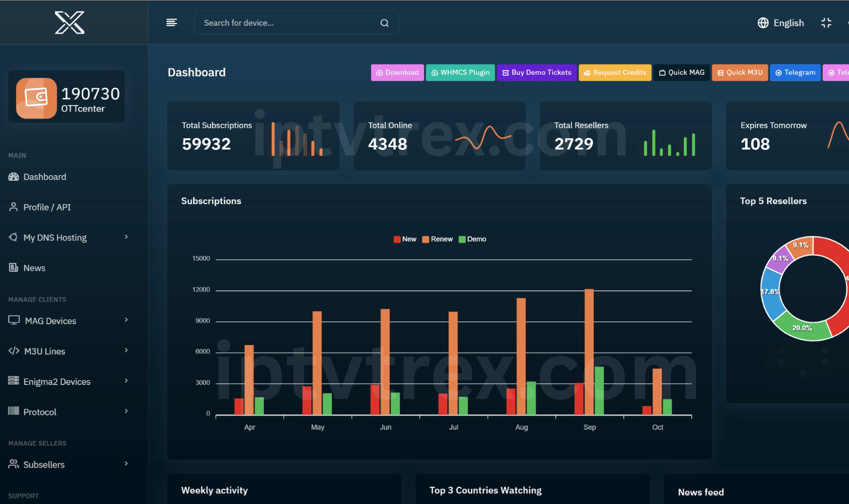
Task: Expand the MAG Devices submenu chevron
Action: pyautogui.click(x=126, y=320)
